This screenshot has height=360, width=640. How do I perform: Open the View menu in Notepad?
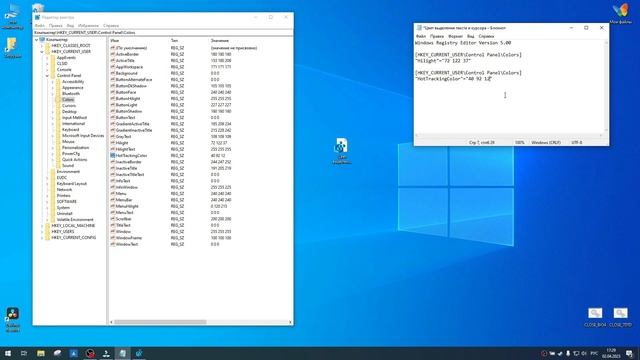point(470,36)
